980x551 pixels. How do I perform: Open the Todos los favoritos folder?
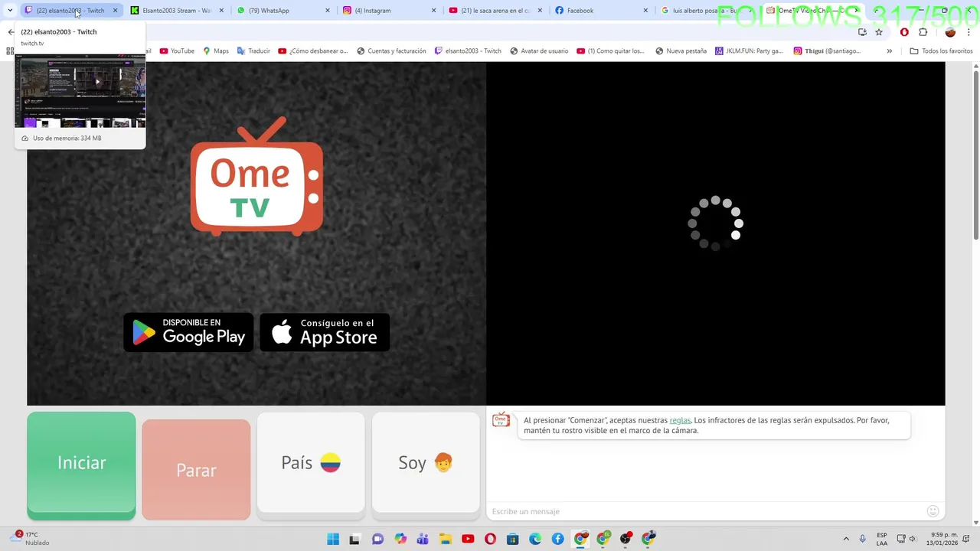pyautogui.click(x=941, y=51)
